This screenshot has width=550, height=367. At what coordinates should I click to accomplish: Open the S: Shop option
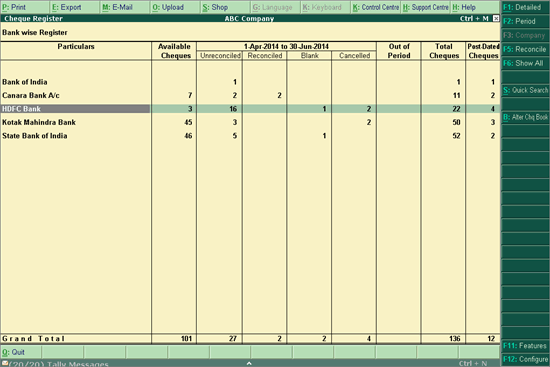tap(226, 7)
